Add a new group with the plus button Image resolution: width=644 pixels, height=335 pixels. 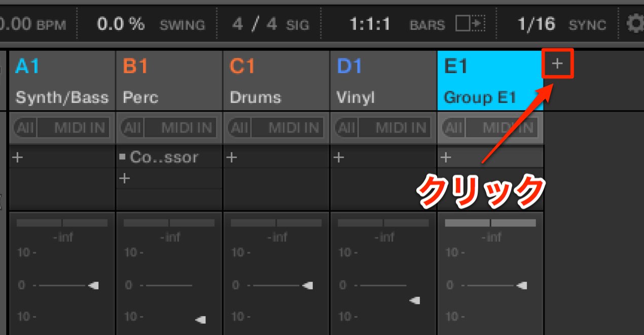(558, 64)
